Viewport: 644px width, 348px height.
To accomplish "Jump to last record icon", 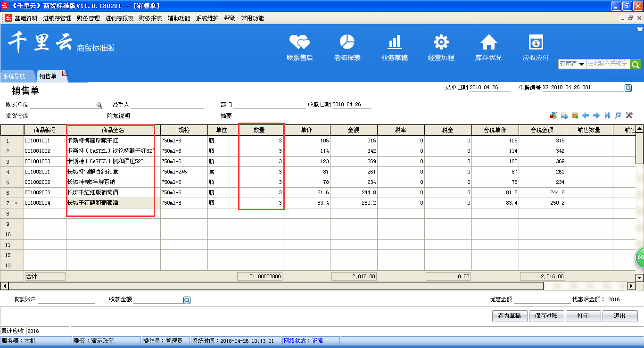I will pyautogui.click(x=607, y=116).
